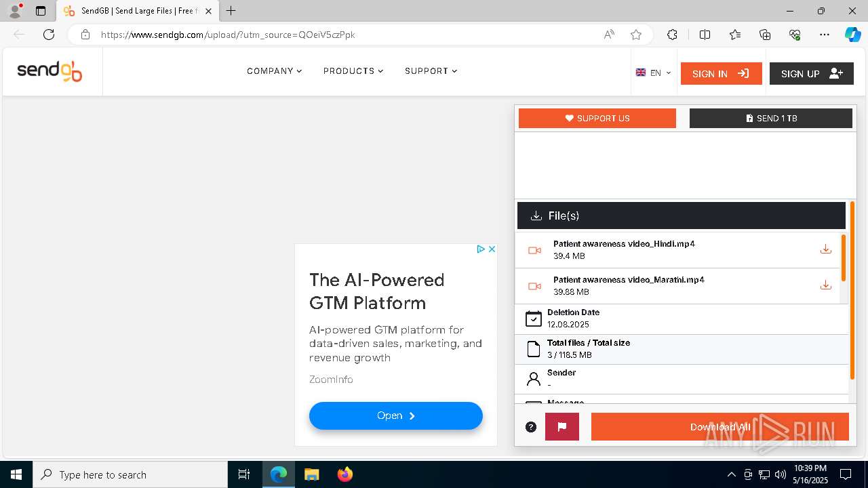This screenshot has width=868, height=488.
Task: Refresh the page
Action: [49, 35]
